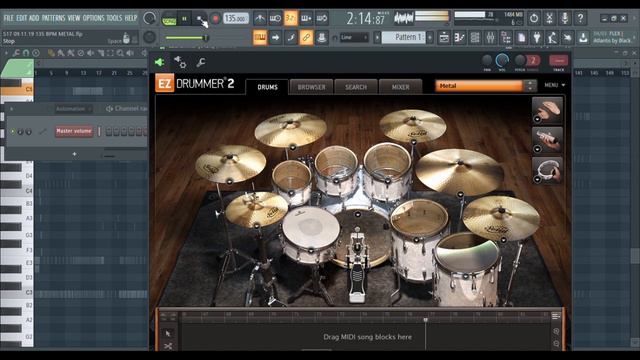The height and width of the screenshot is (360, 640).
Task: Step the Metal preset selector arrows
Action: (530, 86)
